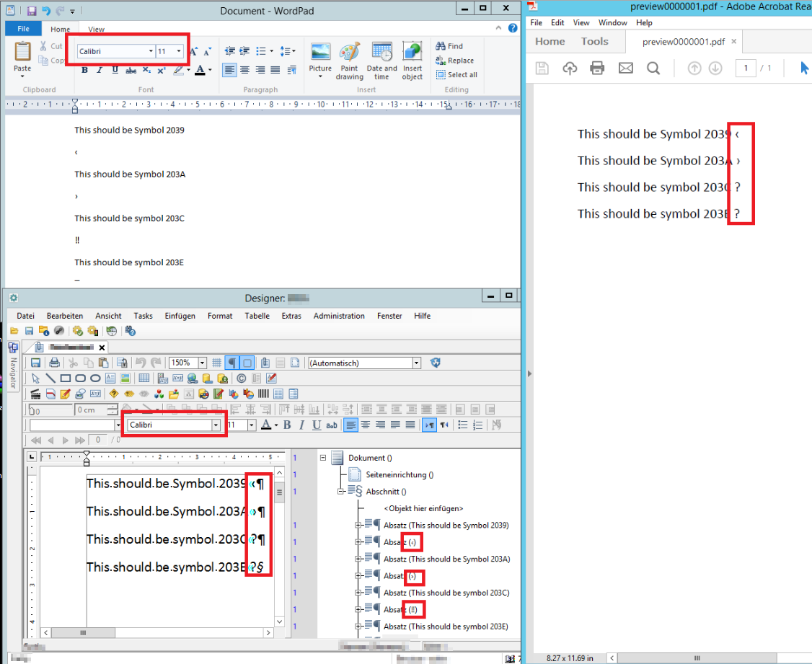Open the (Automatisch) dropdown in Designer

tap(418, 362)
